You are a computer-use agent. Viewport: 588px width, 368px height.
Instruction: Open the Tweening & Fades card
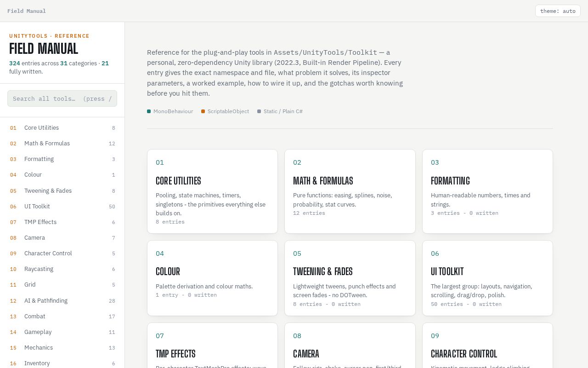[x=350, y=278]
